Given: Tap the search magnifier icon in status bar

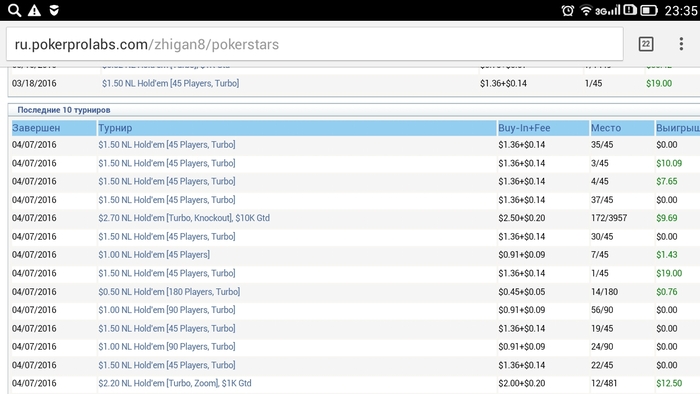Looking at the screenshot, I should coord(14,10).
